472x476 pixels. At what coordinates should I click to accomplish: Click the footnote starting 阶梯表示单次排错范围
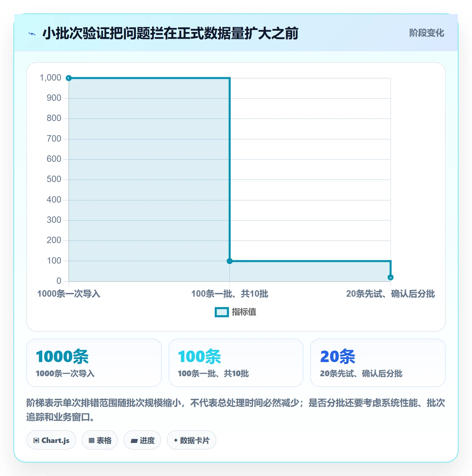click(x=236, y=410)
